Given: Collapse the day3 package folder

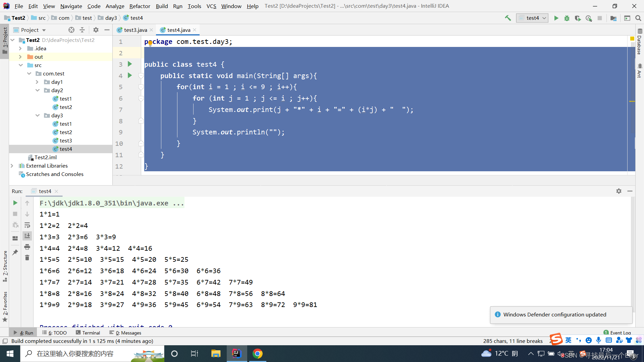Looking at the screenshot, I should (38, 115).
